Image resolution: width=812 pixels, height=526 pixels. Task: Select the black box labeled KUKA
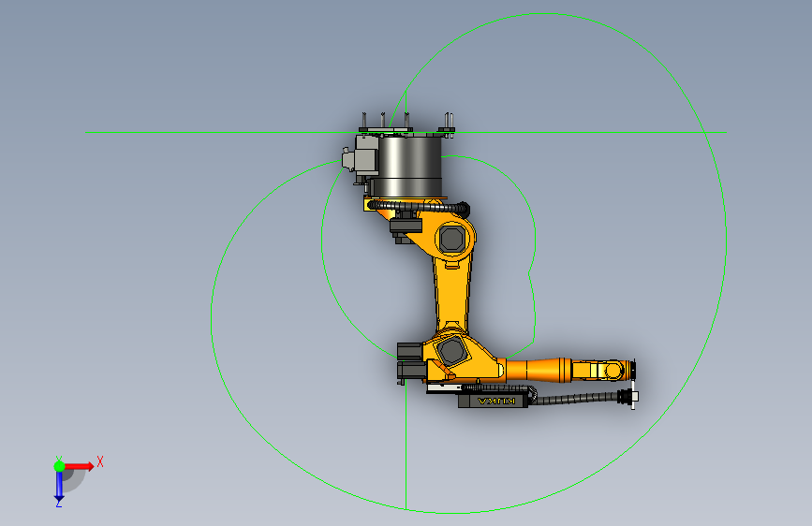493,401
